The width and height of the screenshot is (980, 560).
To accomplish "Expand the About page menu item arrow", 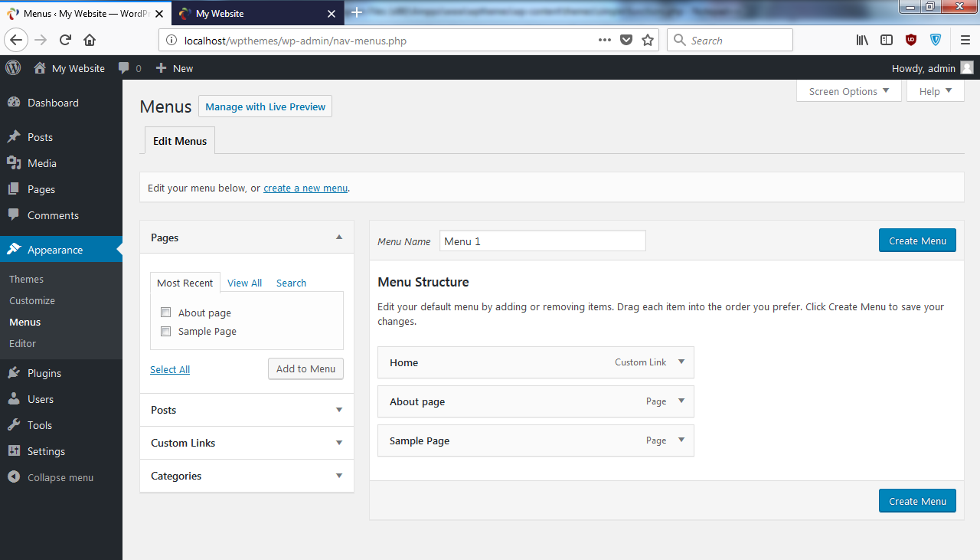I will tap(681, 401).
